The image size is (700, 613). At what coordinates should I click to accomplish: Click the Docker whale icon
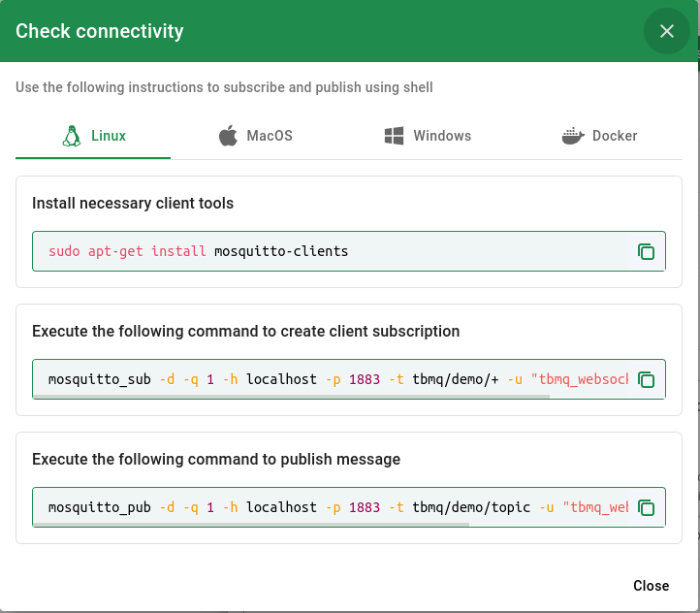[573, 136]
